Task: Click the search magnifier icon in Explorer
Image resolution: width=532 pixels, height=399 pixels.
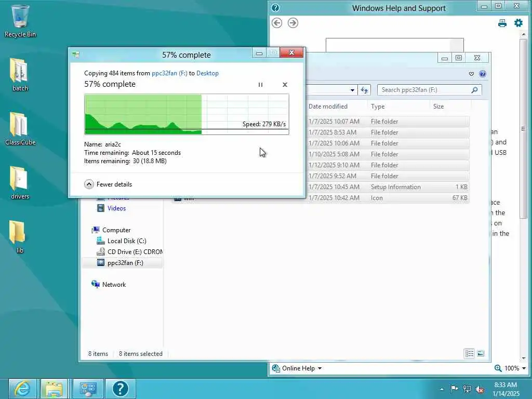Action: 475,90
